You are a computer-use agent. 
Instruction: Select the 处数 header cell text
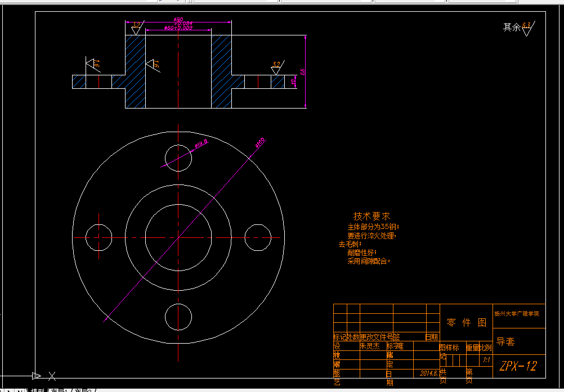click(x=353, y=337)
